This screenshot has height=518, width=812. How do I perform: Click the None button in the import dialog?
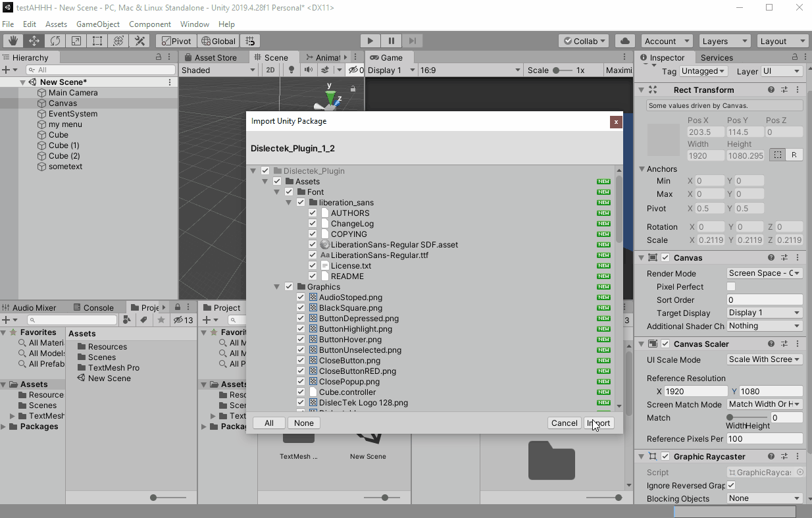[304, 423]
